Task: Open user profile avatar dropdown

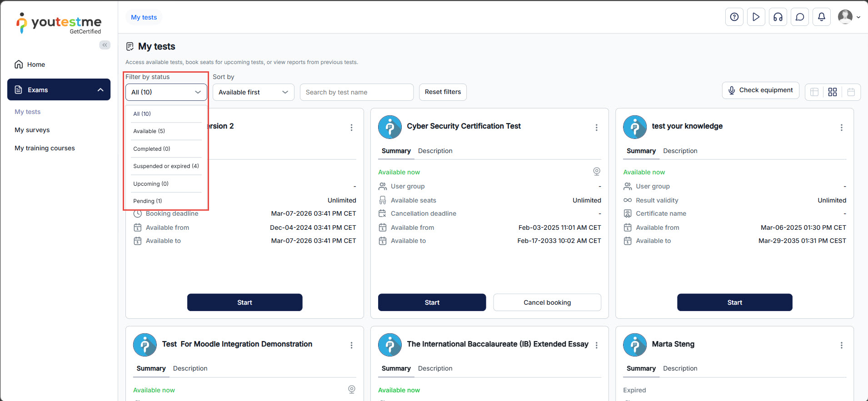Action: pyautogui.click(x=848, y=17)
